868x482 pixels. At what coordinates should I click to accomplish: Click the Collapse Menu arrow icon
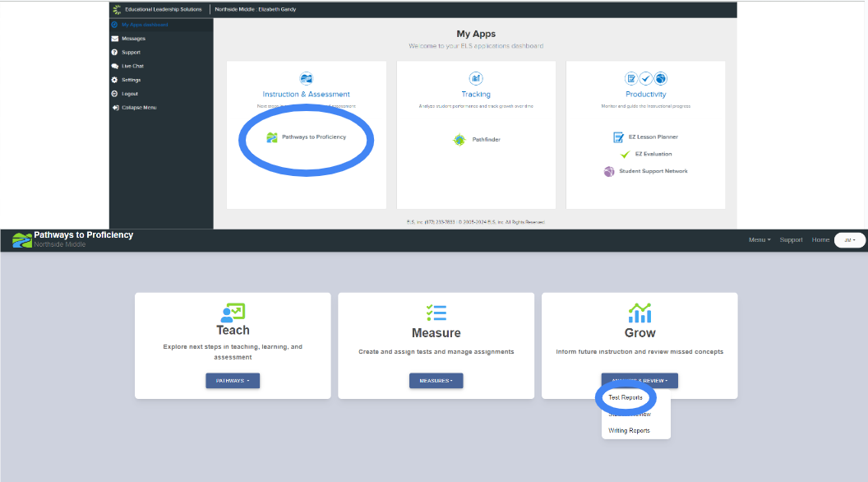pos(115,108)
